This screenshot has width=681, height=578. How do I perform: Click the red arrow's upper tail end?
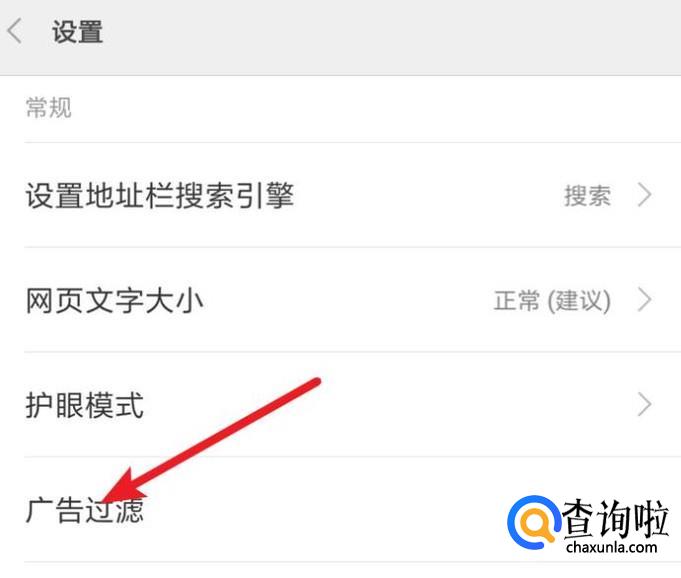pos(316,382)
